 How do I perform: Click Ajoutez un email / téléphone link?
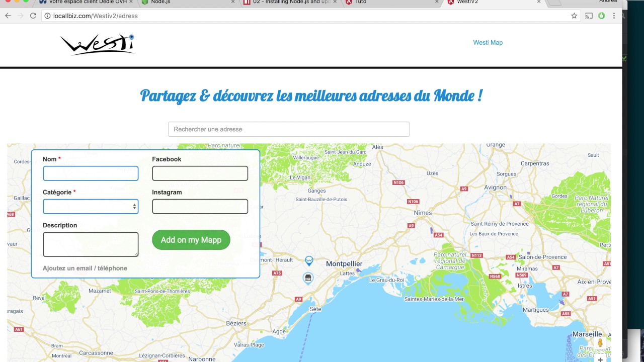click(x=85, y=268)
